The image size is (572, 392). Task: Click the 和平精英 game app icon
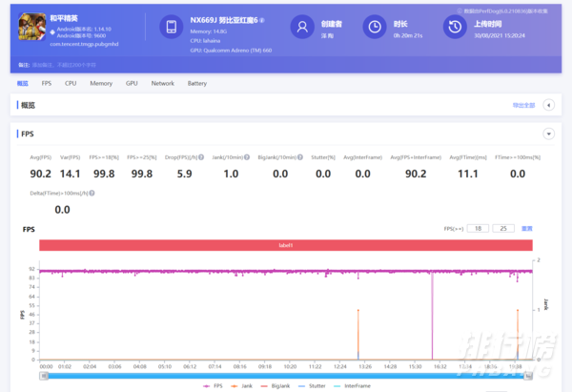tap(32, 28)
